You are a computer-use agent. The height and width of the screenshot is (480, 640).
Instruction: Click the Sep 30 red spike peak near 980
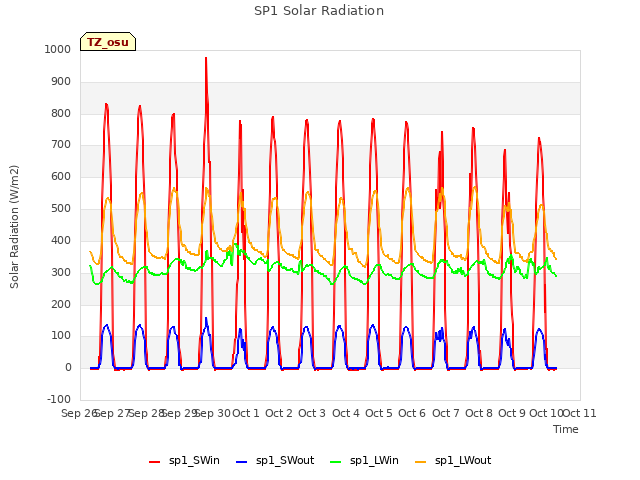click(x=206, y=58)
